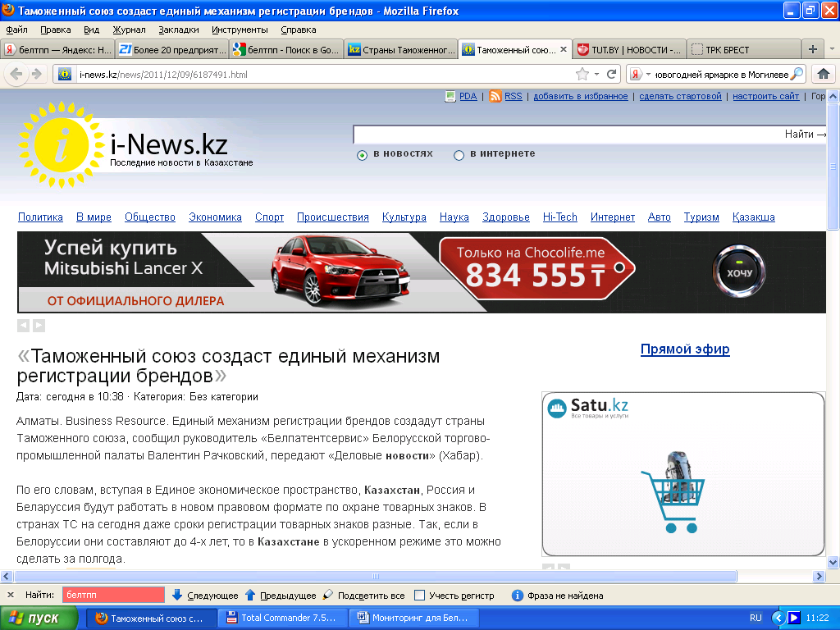Screen dimensions: 840x630
Task: Select the 'в интернете' radio button
Action: pos(459,155)
